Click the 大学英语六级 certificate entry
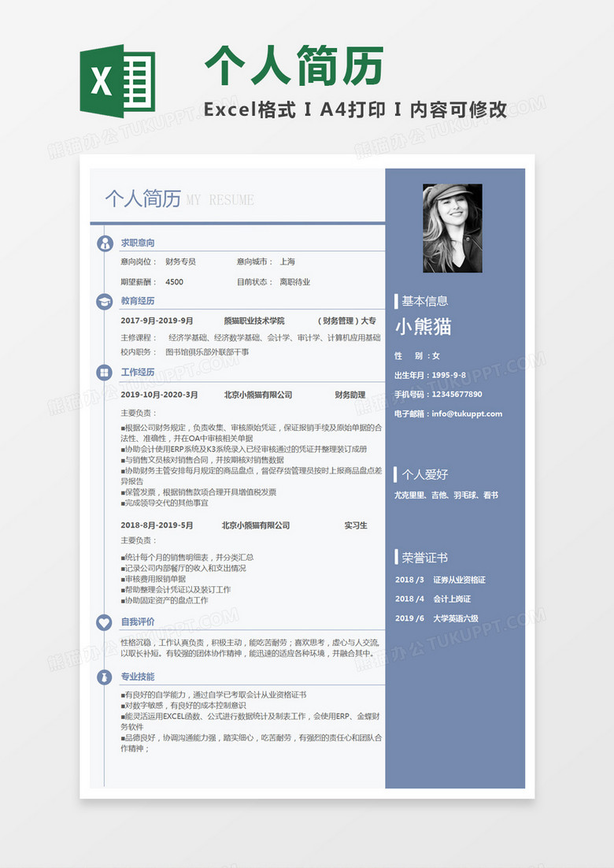This screenshot has height=868, width=614. point(456,618)
